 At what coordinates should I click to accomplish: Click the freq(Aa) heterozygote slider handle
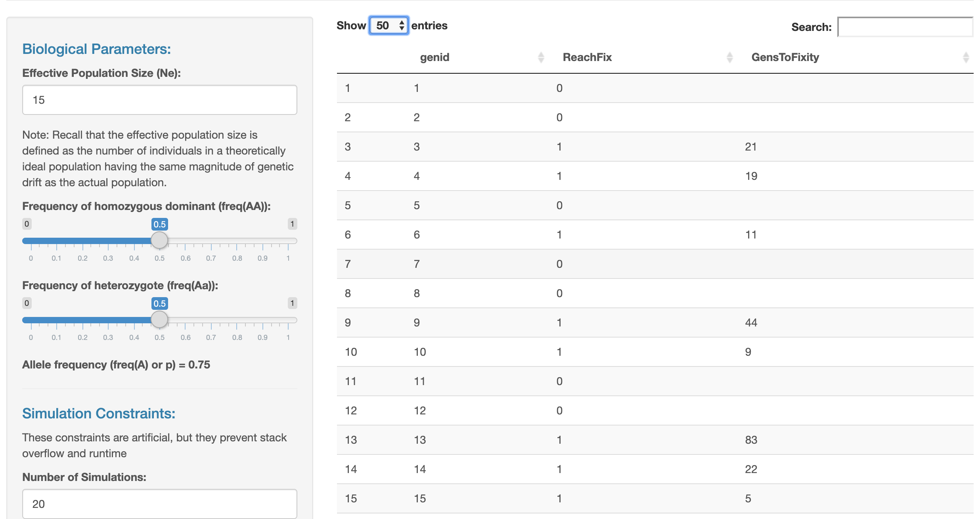coord(159,320)
